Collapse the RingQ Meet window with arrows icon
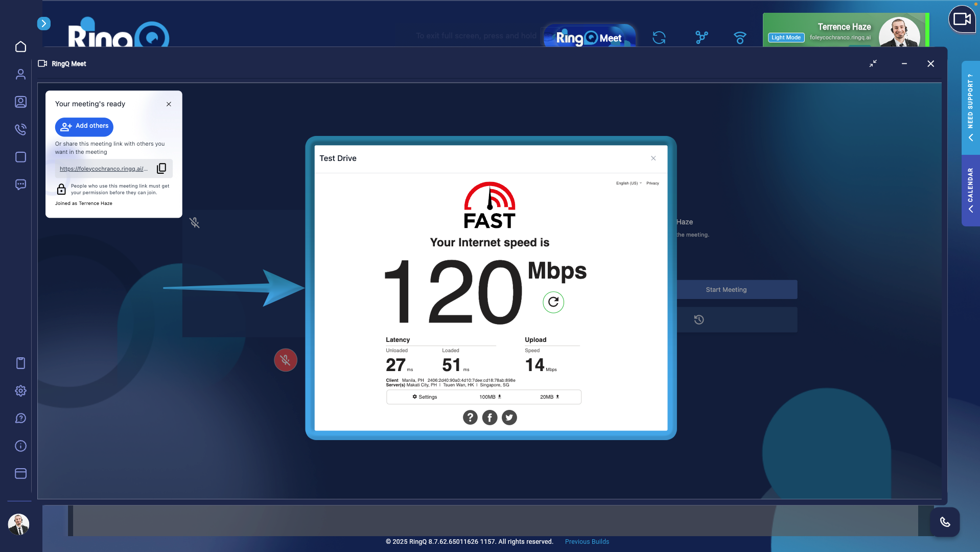Image resolution: width=980 pixels, height=552 pixels. [873, 63]
